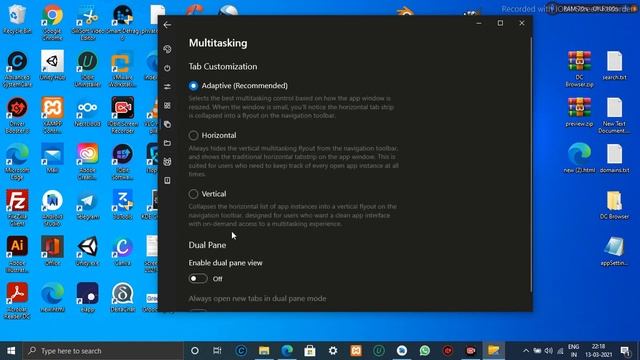Select the Microsoft Edge desktop shortcut
The width and height of the screenshot is (640, 360).
pyautogui.click(x=17, y=162)
